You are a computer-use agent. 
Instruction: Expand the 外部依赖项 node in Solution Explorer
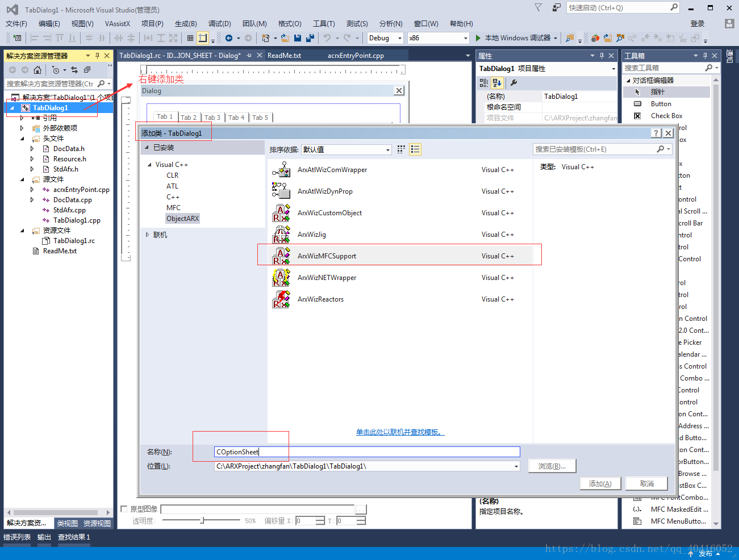22,128
